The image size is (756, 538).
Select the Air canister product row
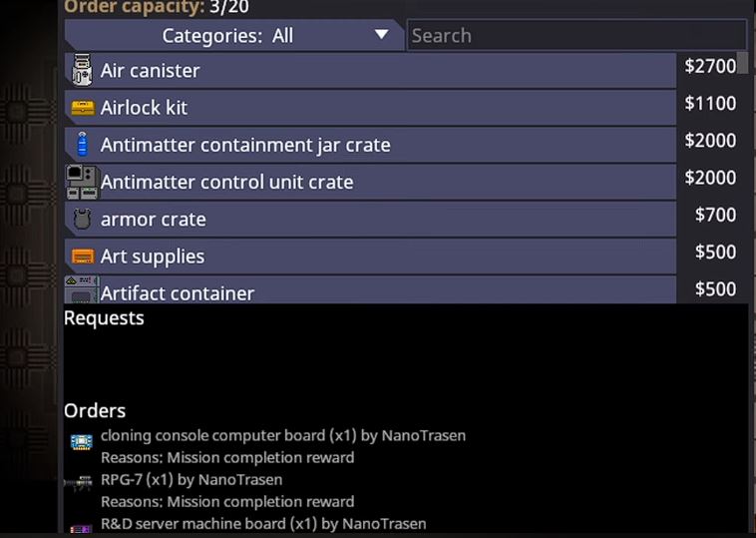371,71
